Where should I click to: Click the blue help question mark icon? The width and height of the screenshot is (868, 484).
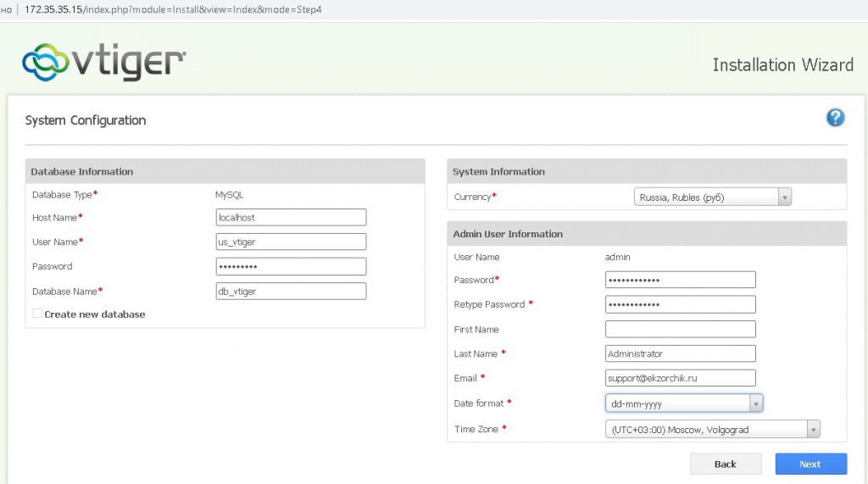(835, 118)
